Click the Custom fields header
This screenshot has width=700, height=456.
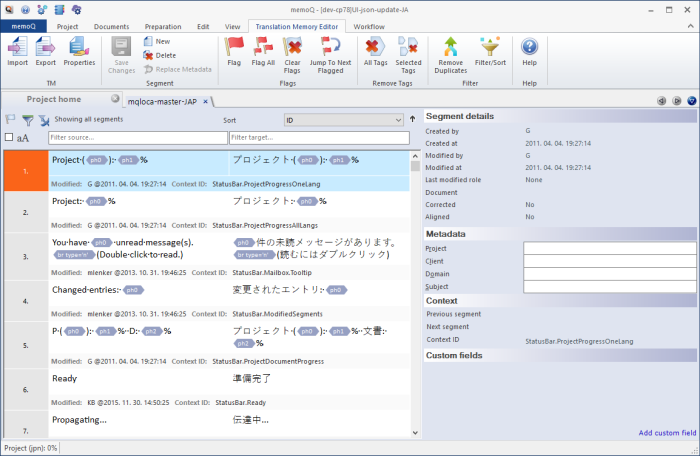[x=560, y=356]
